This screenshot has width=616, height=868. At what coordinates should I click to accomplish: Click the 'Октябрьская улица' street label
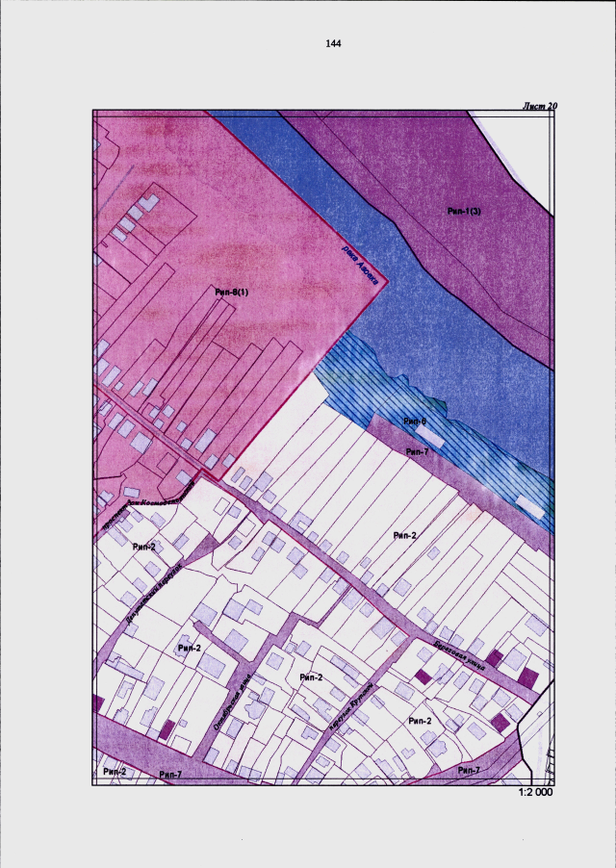point(233,702)
